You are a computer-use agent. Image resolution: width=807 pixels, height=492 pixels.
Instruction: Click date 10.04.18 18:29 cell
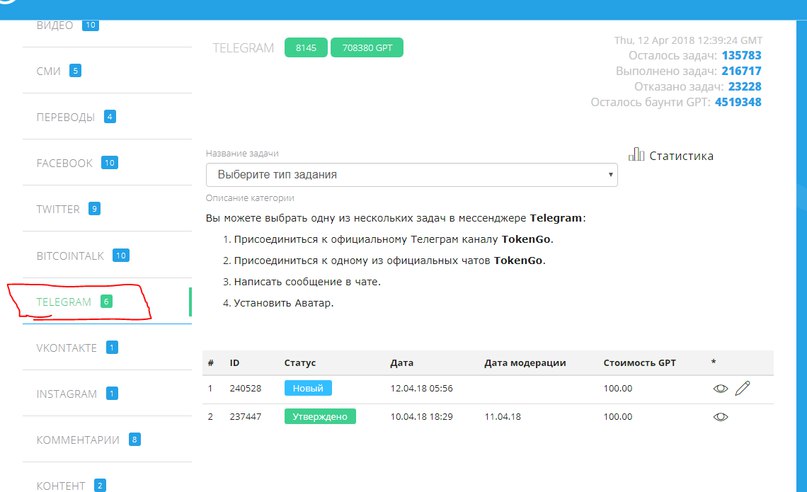[x=422, y=417]
